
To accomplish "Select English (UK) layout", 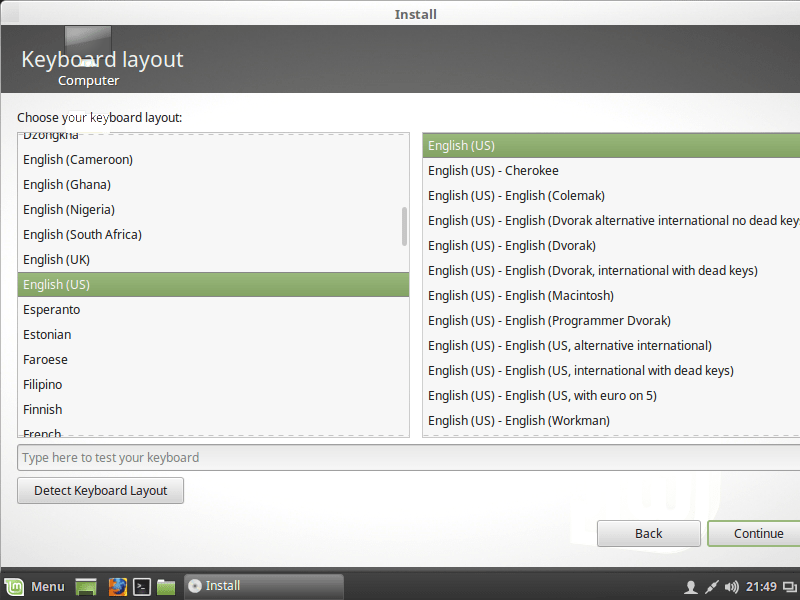I will tap(213, 260).
